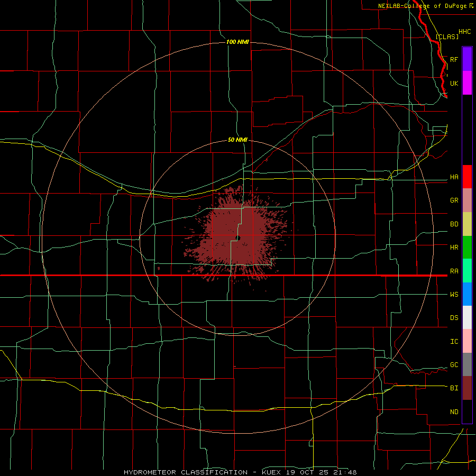The image size is (476, 476).
Task: Click the UK magenta legend swatch
Action: coord(467,83)
